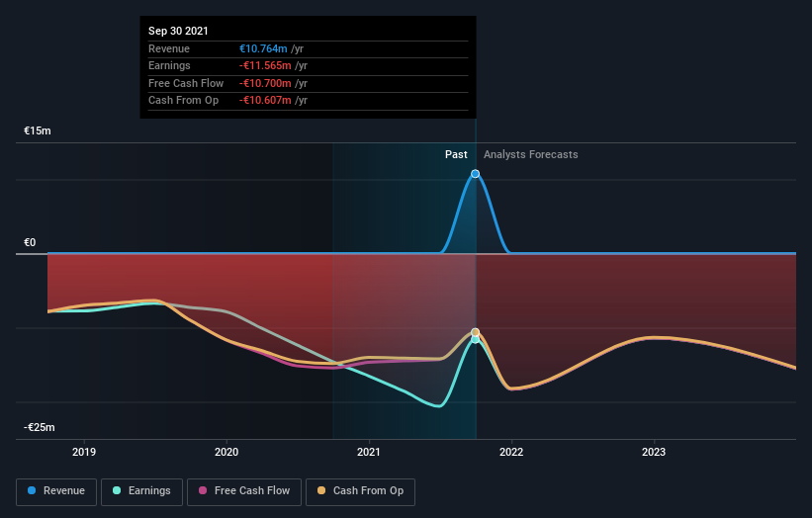Click the Cash From Op label in tooltip
The width and height of the screenshot is (812, 518).
point(183,101)
